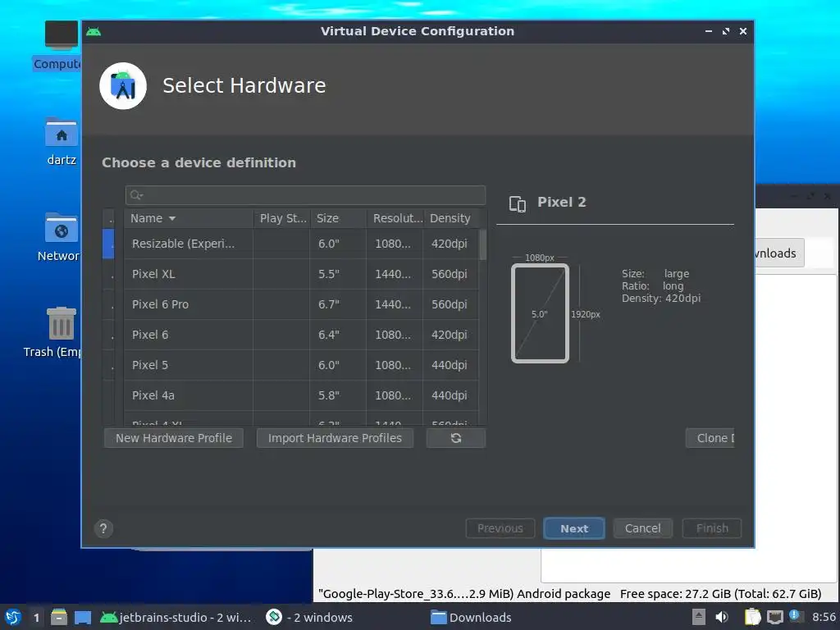The width and height of the screenshot is (840, 630).
Task: Click the refresh device list icon button
Action: click(x=456, y=438)
